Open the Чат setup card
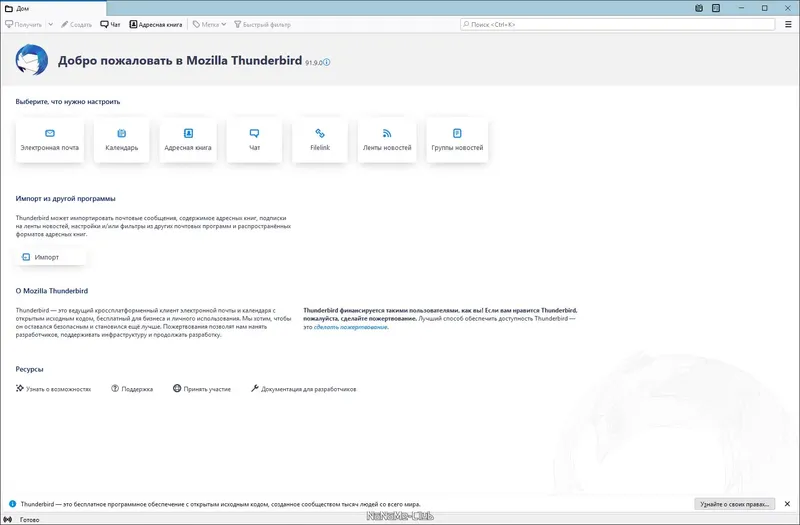 click(x=254, y=140)
